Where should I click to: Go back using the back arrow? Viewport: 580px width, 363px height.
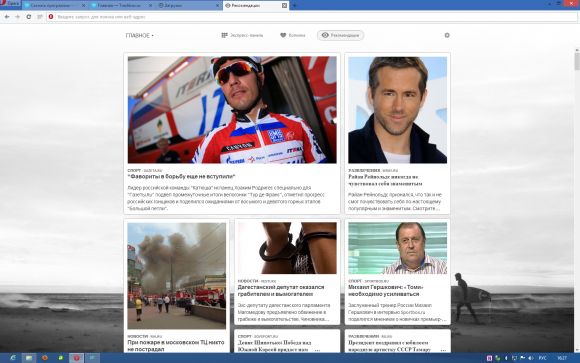point(7,17)
